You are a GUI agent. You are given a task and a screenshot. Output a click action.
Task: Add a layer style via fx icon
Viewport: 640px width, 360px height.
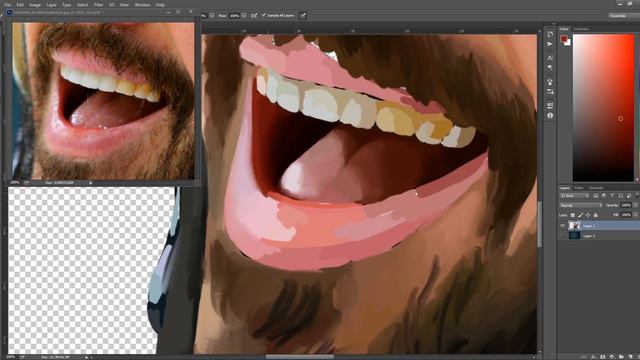(593, 357)
